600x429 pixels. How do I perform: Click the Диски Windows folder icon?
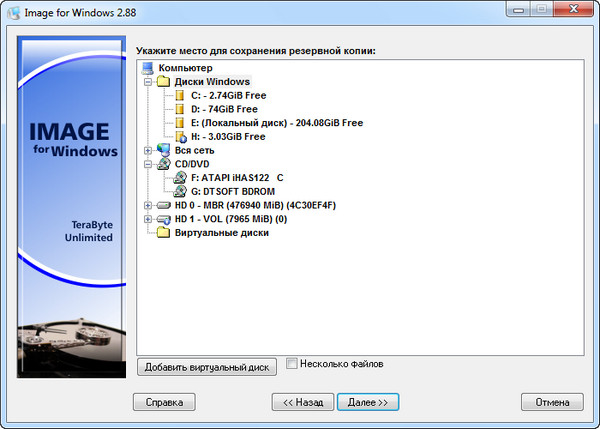pyautogui.click(x=163, y=81)
